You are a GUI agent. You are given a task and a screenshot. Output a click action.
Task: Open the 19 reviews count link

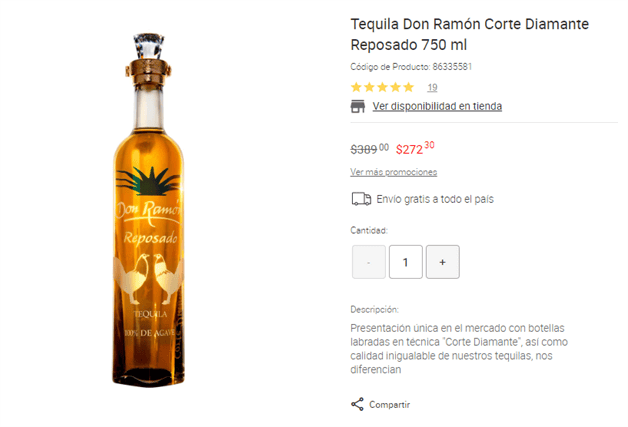point(432,87)
